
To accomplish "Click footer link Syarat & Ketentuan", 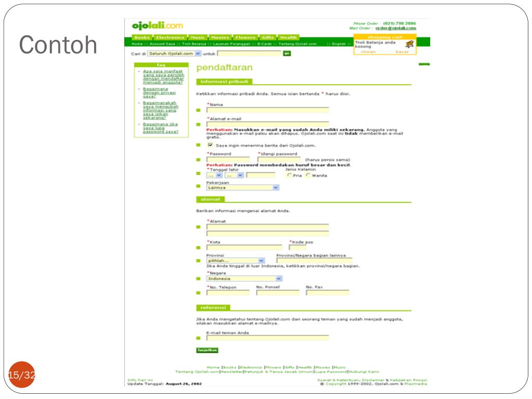I will point(338,380).
